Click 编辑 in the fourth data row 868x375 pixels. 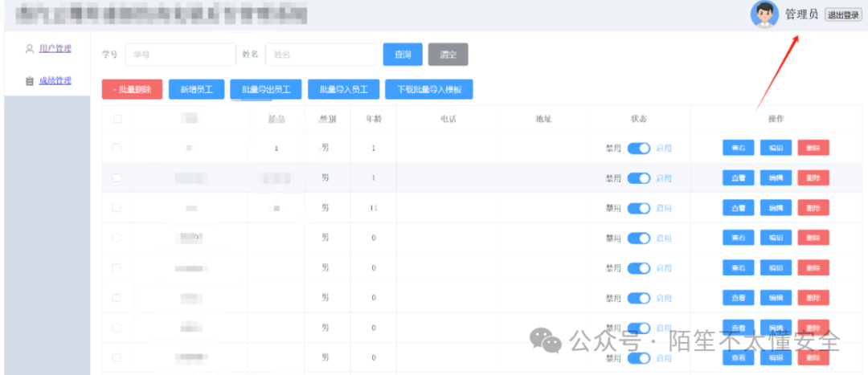pyautogui.click(x=776, y=238)
